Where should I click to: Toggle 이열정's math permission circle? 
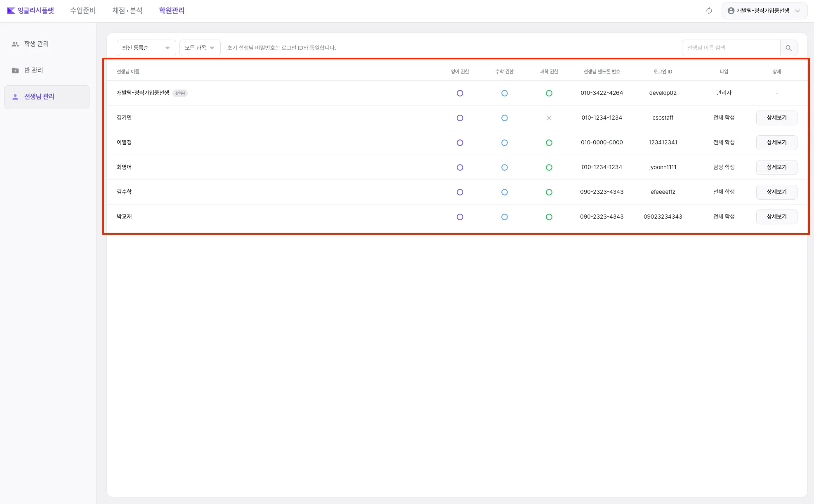tap(504, 143)
